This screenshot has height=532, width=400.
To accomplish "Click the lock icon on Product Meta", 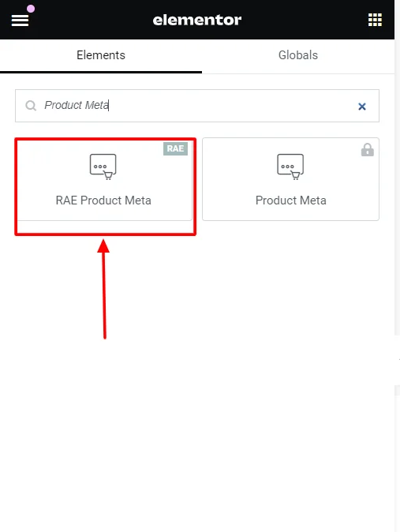I will click(x=368, y=150).
